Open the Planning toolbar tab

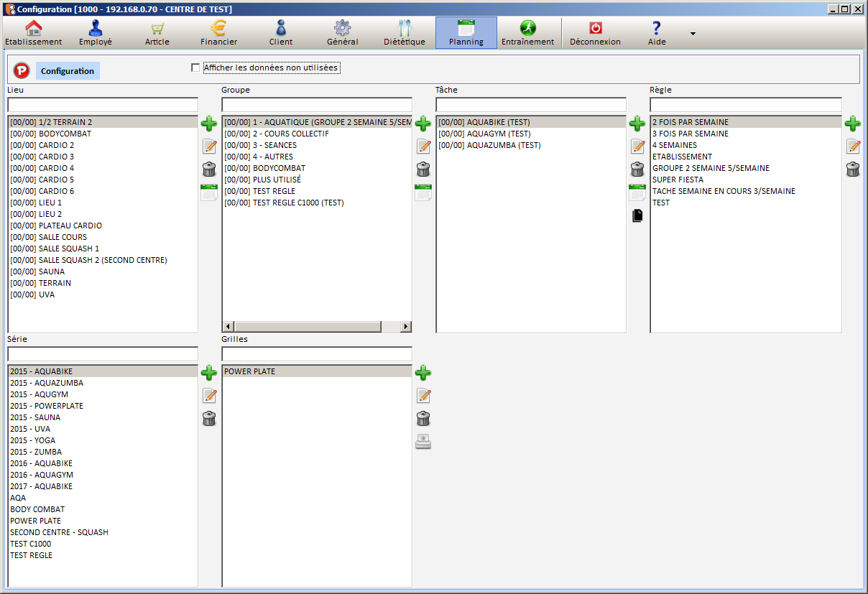[466, 33]
